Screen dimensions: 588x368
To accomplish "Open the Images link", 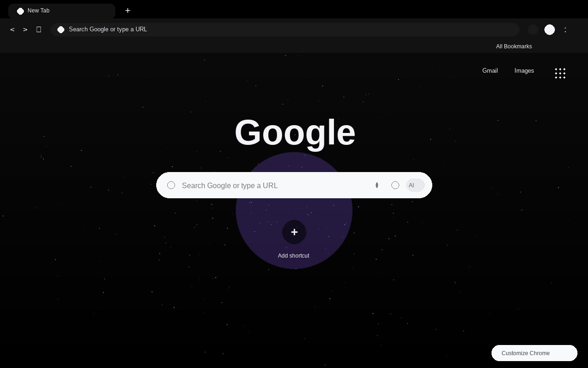I will click(x=524, y=71).
